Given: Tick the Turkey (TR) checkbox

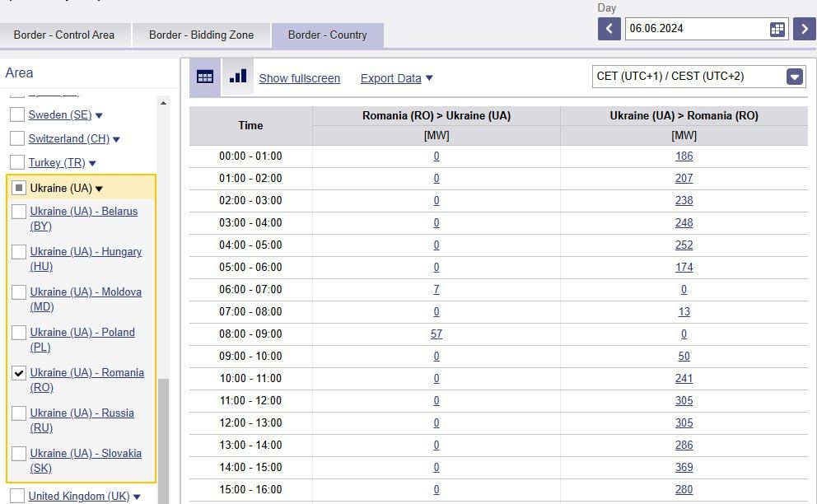Looking at the screenshot, I should point(17,162).
